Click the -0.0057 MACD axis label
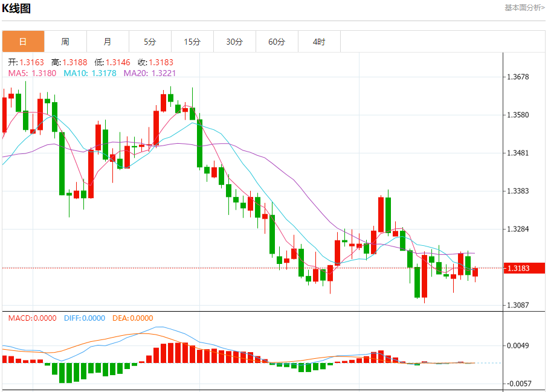Viewport: 548px width, 392px height. point(518,384)
